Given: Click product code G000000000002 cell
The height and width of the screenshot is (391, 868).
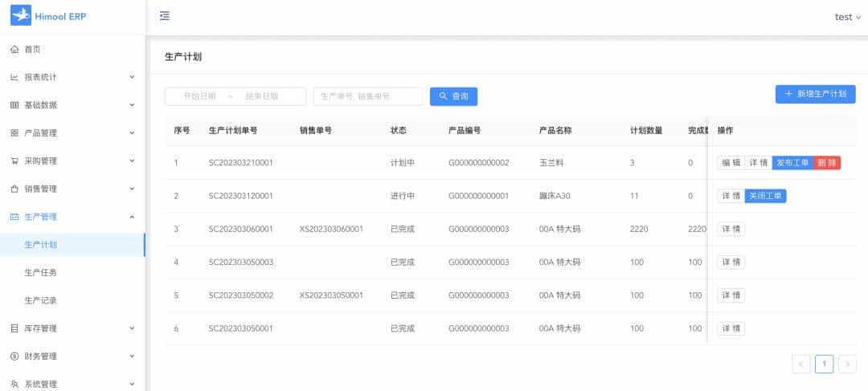Looking at the screenshot, I should [x=479, y=163].
